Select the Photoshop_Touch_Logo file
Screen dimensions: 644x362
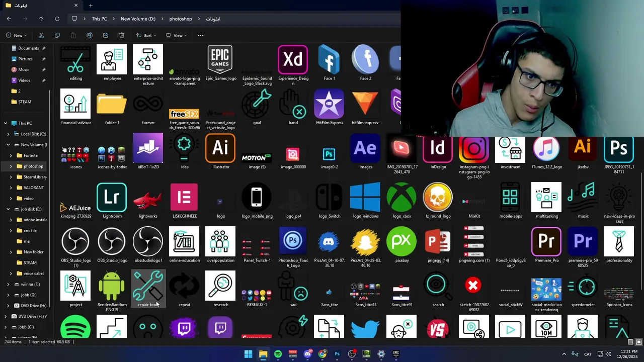tap(293, 247)
